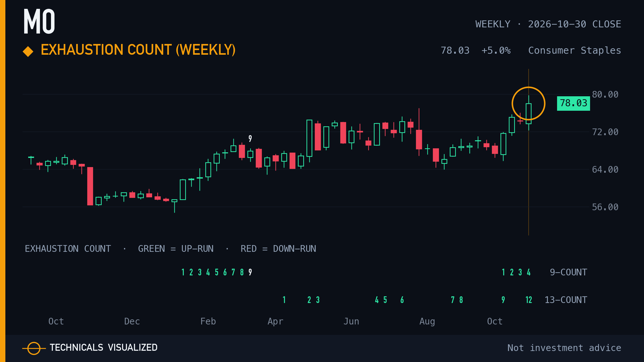Click the +5.0% change value
Screen dimensions: 644x362
pos(496,50)
